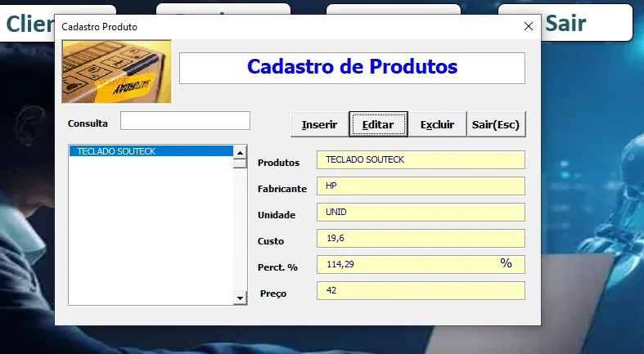Click the Cadastro Produto window title
The image size is (644, 354).
(x=99, y=27)
